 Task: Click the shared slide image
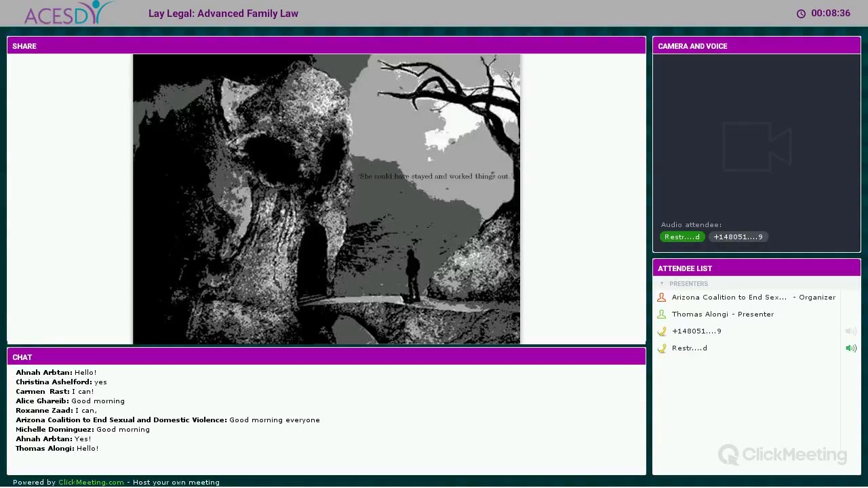[x=326, y=199]
